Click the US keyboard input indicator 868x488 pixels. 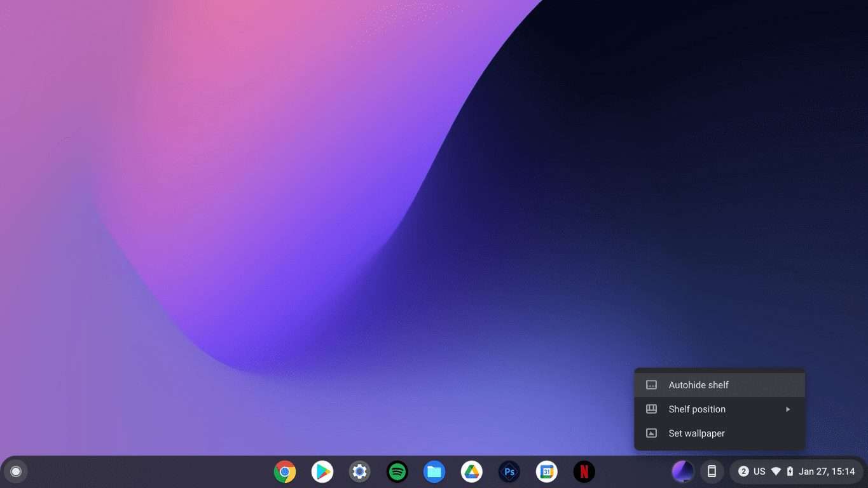click(759, 471)
